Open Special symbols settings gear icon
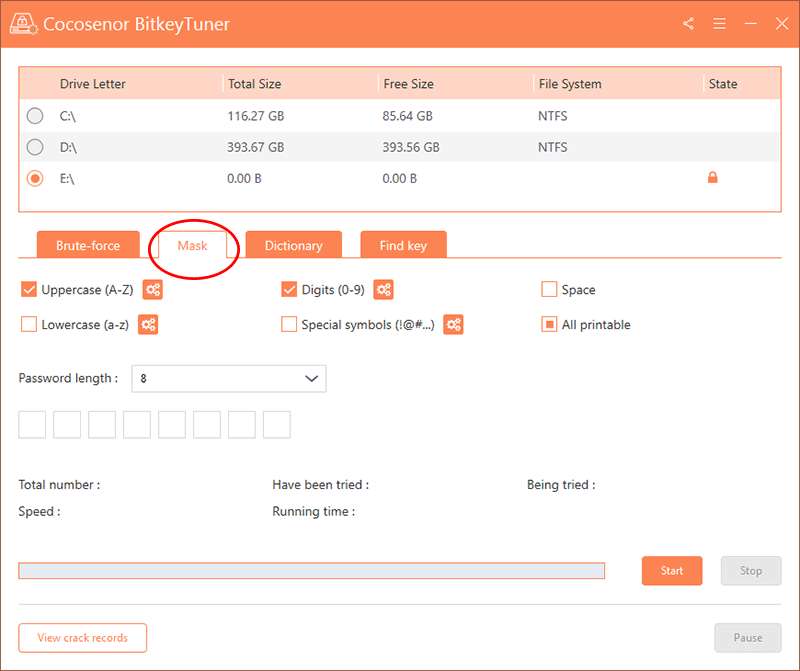The width and height of the screenshot is (800, 671). coord(453,325)
